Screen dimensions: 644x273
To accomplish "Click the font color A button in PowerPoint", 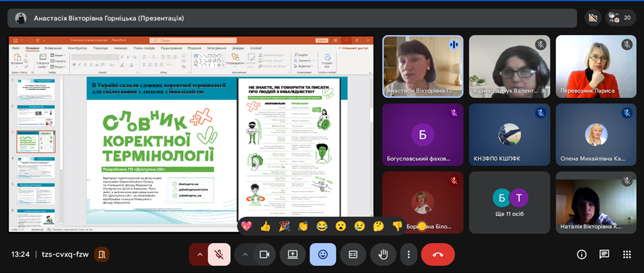I will coord(131,65).
